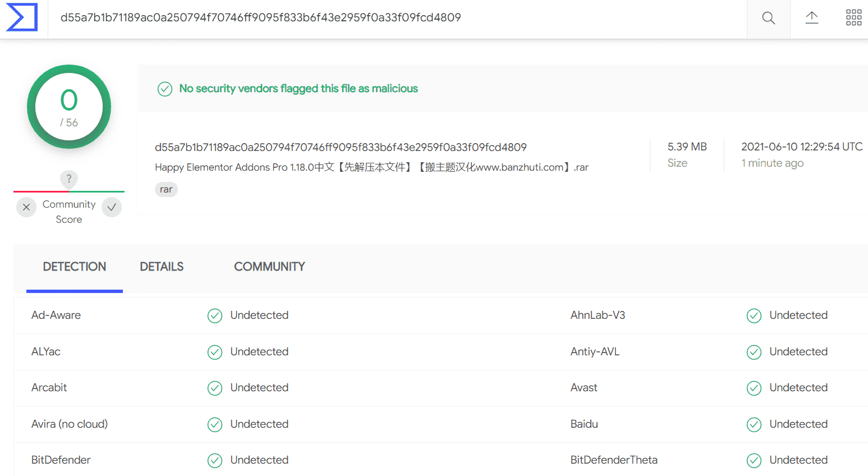Click the Community Score label
The image size is (868, 476).
click(x=69, y=212)
